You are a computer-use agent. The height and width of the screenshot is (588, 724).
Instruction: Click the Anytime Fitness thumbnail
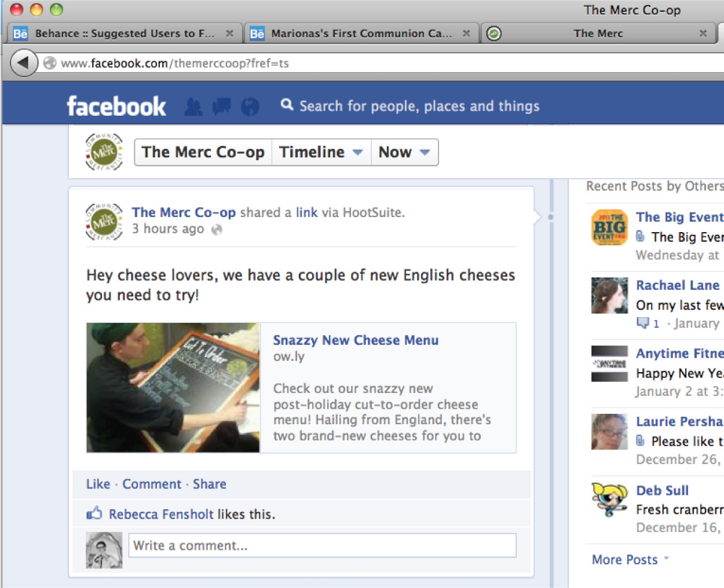(x=609, y=364)
